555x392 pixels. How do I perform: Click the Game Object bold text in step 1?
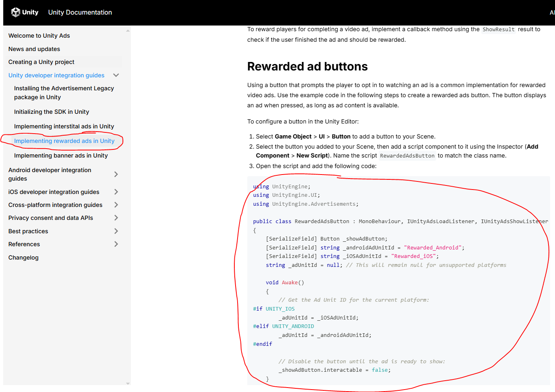click(x=293, y=136)
